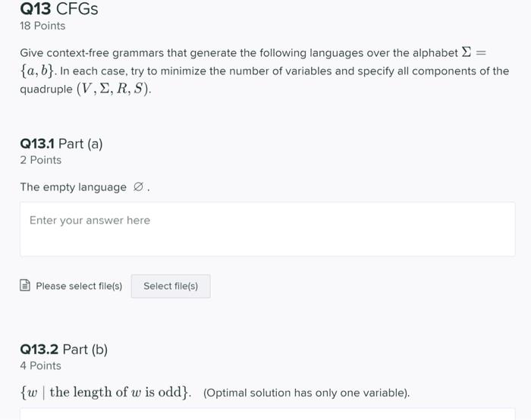The image size is (531, 420).
Task: Click the '4 Points' label under Part (b)
Action: (41, 365)
